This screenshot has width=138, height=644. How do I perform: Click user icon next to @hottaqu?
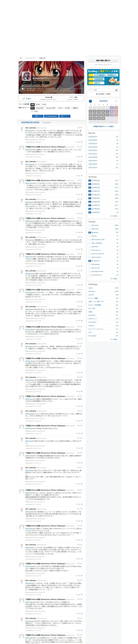coord(90,232)
